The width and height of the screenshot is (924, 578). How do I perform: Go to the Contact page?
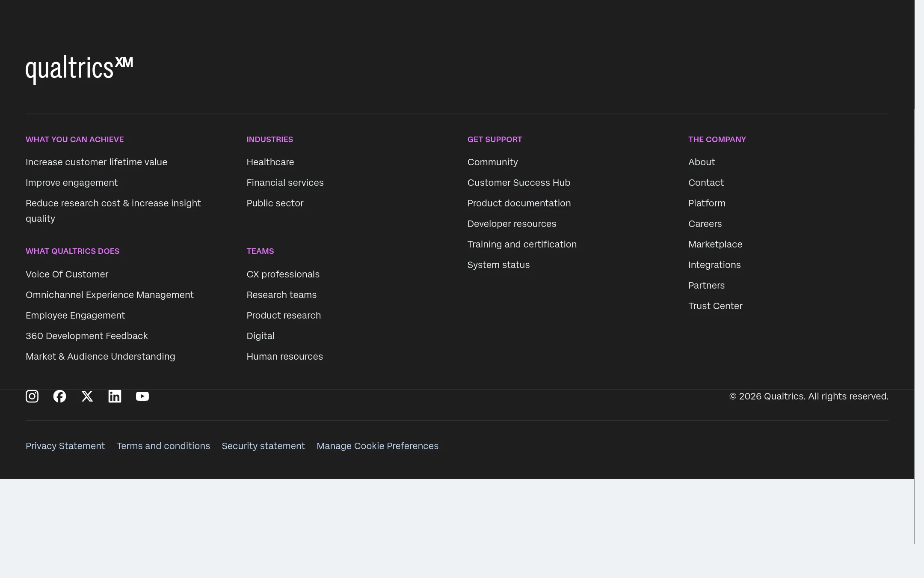[706, 183]
